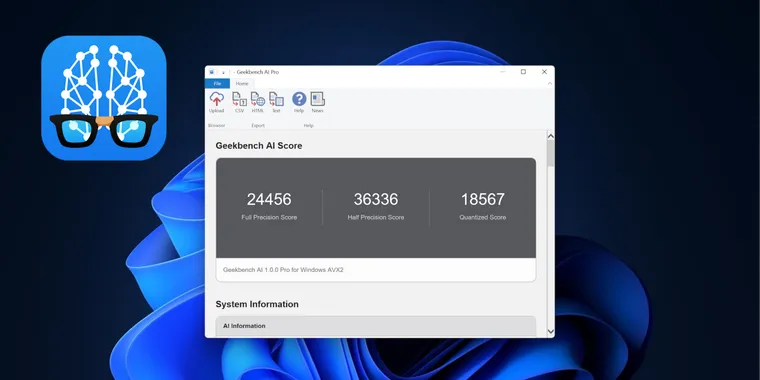Maximize the Geekbench AI Pro window
The height and width of the screenshot is (380, 760).
point(523,72)
